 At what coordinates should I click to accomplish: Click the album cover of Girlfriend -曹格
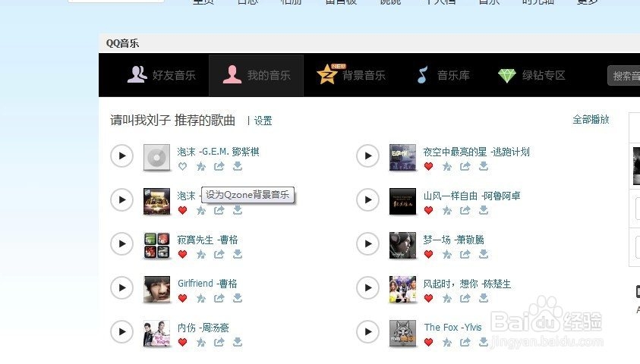pyautogui.click(x=156, y=289)
